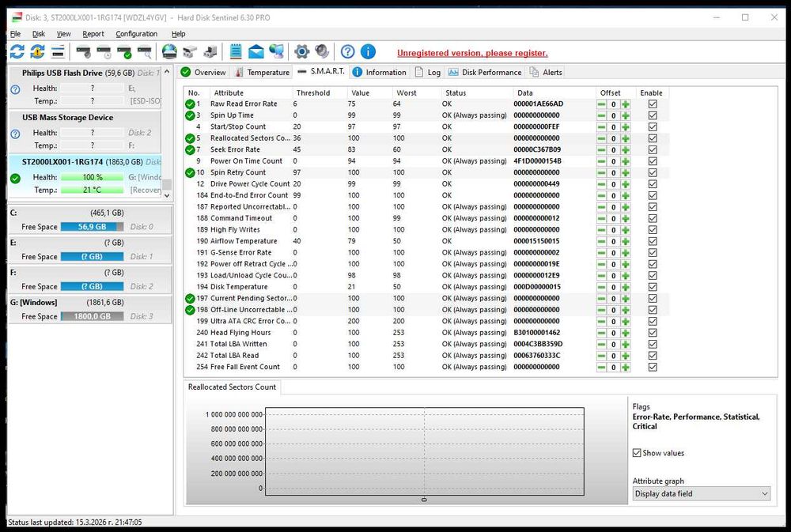The width and height of the screenshot is (791, 532).
Task: Open the Help menu
Action: click(x=179, y=34)
